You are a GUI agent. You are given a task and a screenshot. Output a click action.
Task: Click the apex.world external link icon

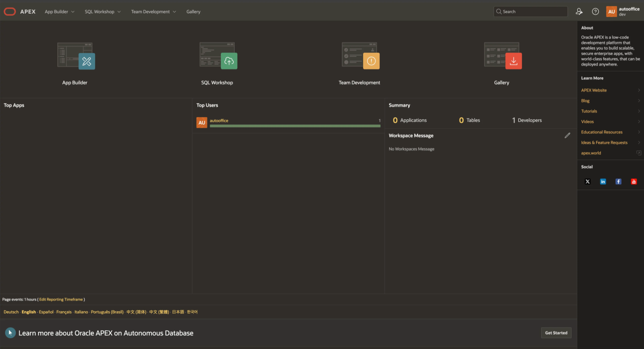click(x=639, y=153)
